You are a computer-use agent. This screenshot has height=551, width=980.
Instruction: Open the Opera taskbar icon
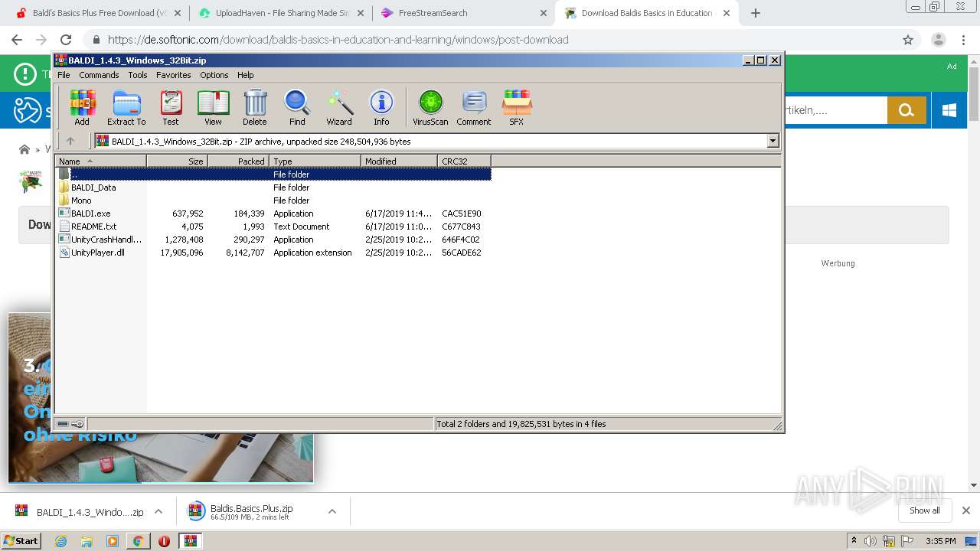coord(164,541)
